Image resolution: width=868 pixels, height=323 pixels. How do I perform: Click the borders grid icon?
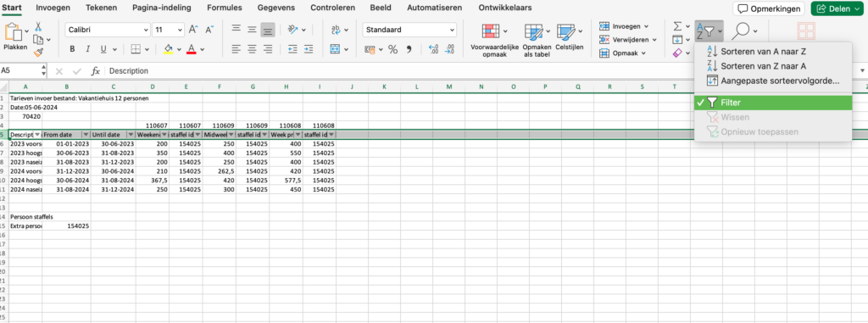(136, 49)
